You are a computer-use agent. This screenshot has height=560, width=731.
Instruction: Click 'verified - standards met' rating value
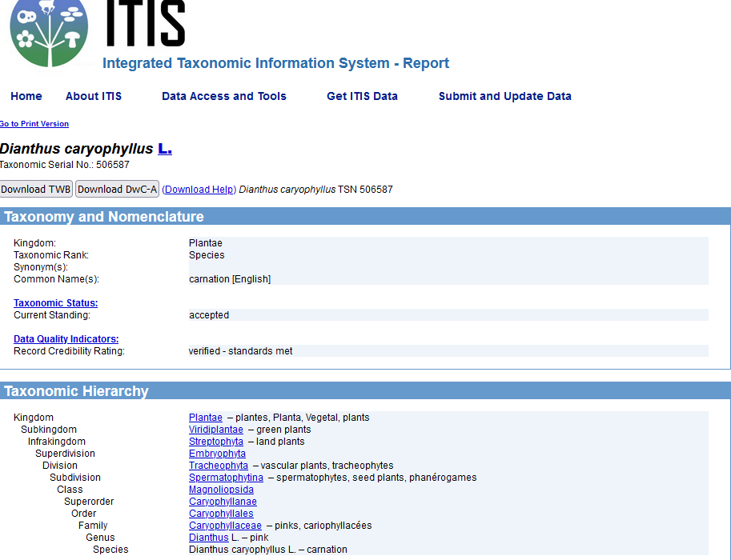coord(240,351)
